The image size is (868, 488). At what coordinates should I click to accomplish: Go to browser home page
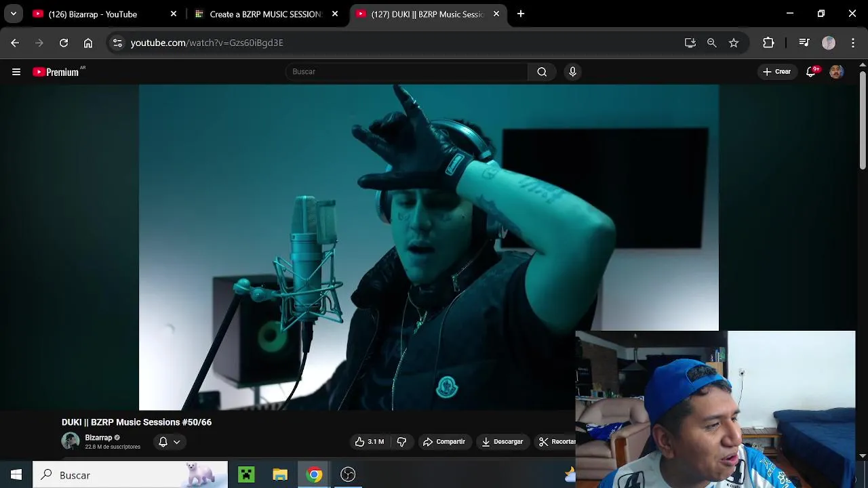88,43
